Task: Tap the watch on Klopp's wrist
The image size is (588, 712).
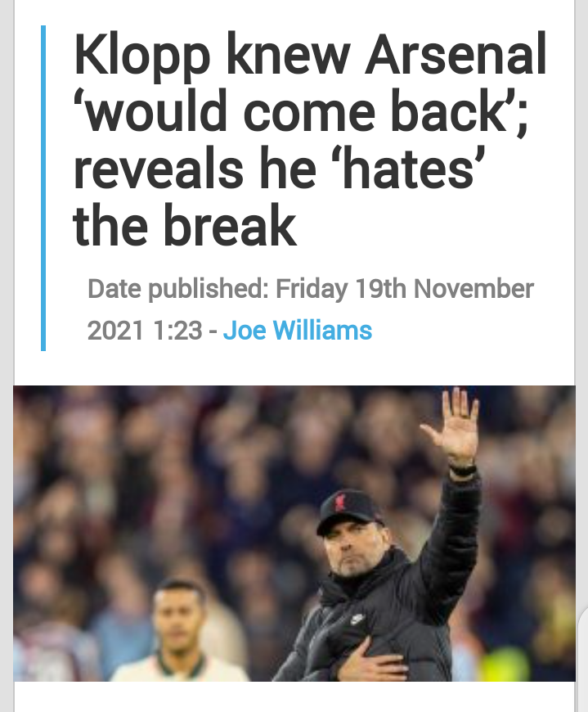Action: (x=463, y=470)
